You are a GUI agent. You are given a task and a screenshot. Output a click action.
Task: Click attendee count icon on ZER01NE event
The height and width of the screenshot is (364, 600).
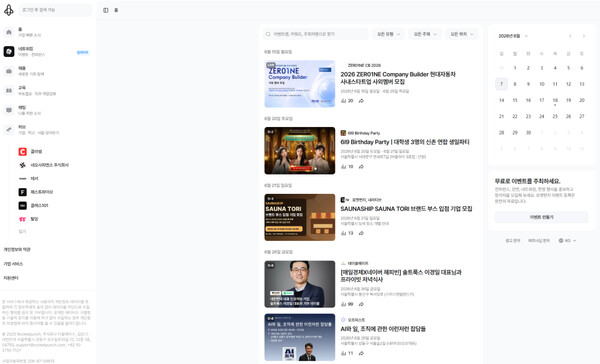click(343, 101)
